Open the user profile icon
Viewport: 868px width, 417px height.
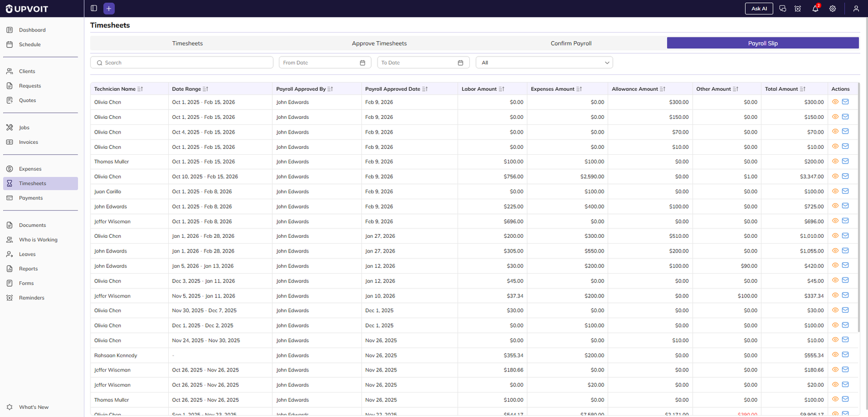[x=856, y=9]
